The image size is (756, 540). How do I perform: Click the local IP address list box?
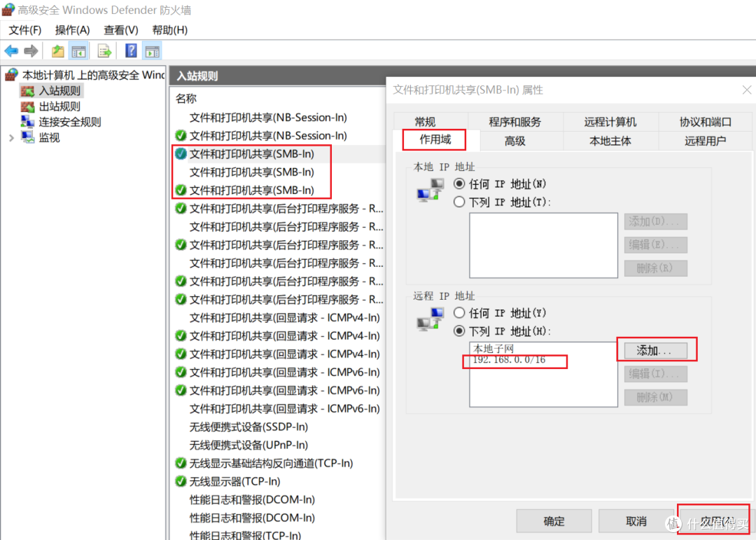543,245
